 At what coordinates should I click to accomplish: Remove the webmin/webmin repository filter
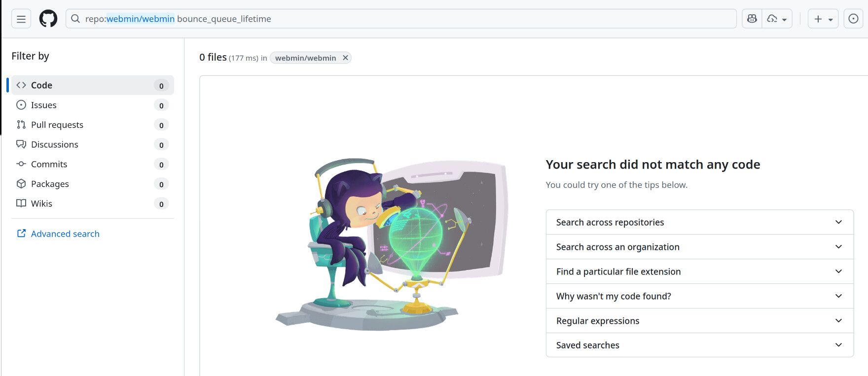click(x=346, y=58)
